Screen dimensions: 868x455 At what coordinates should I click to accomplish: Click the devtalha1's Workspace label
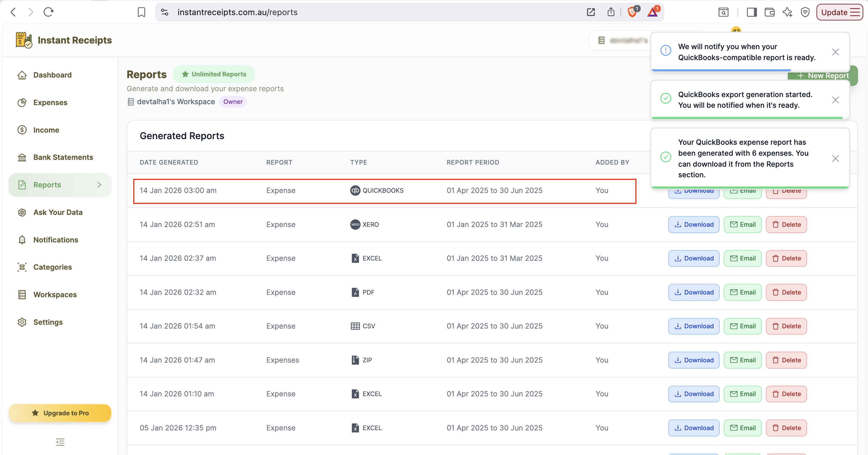click(176, 102)
